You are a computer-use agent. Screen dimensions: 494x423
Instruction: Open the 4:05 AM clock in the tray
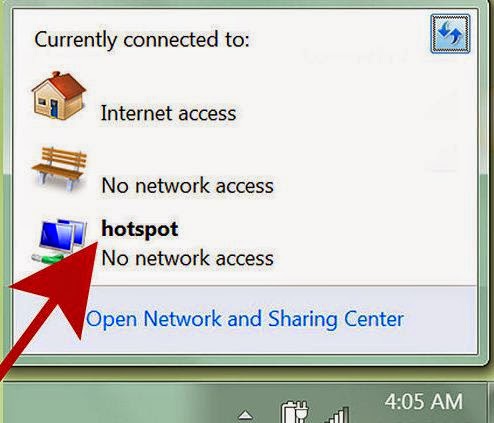[x=424, y=401]
